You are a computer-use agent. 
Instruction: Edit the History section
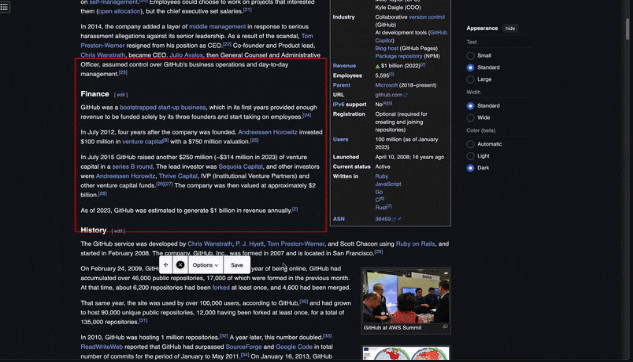tap(118, 231)
